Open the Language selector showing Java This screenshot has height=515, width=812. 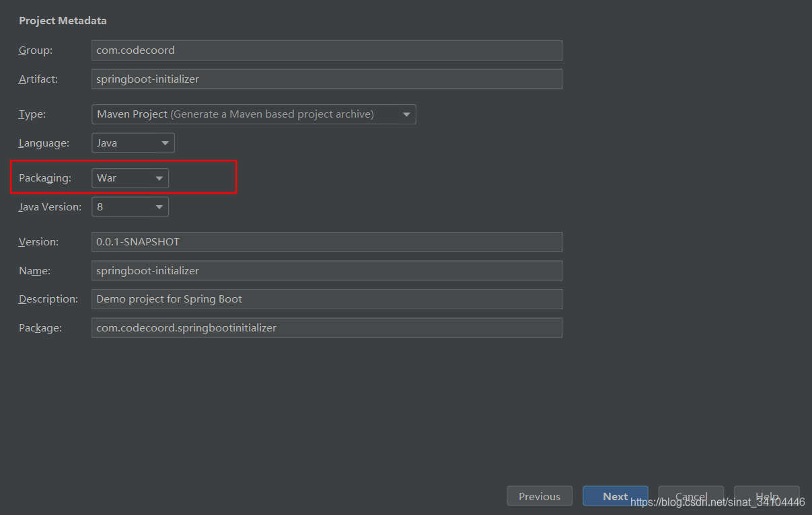point(133,143)
